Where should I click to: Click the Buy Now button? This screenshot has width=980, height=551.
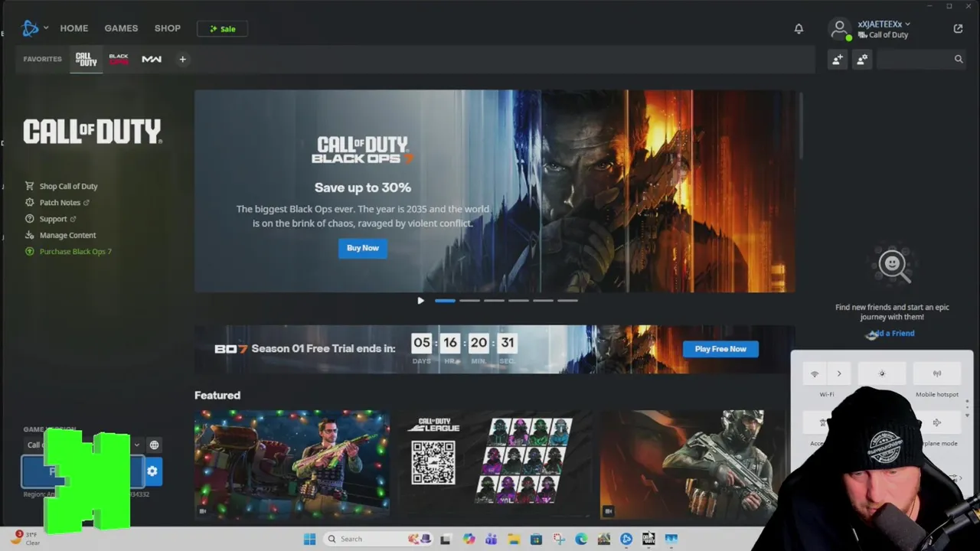(x=363, y=248)
